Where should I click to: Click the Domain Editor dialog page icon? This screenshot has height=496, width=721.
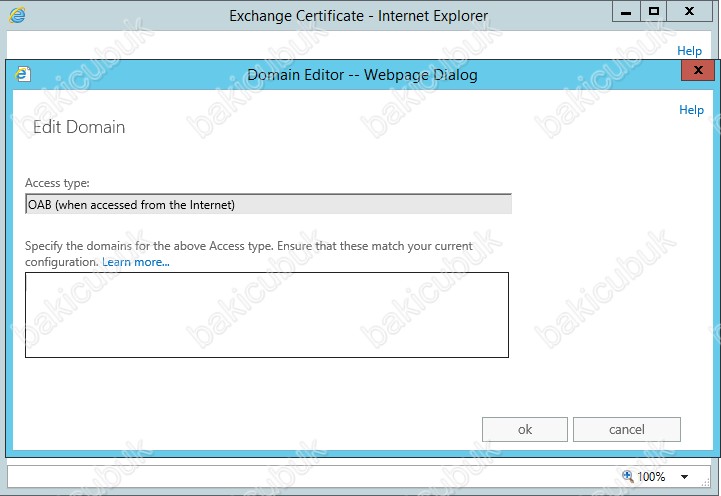tap(23, 74)
